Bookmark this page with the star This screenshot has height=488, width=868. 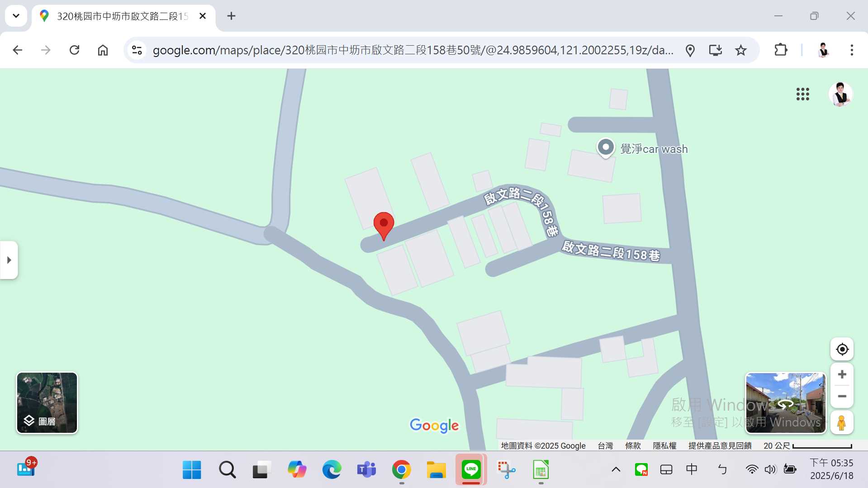(x=740, y=50)
